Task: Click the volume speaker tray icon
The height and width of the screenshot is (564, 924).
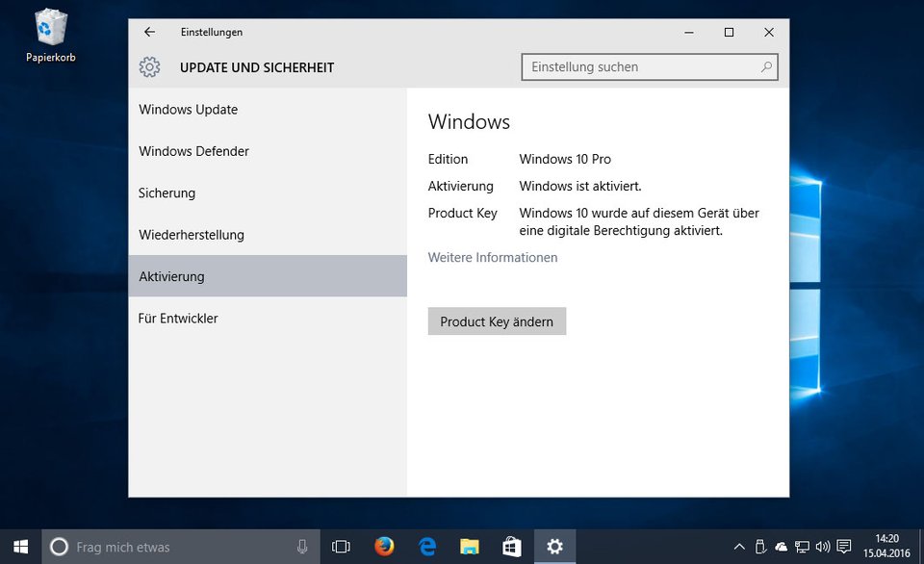Action: 823,547
